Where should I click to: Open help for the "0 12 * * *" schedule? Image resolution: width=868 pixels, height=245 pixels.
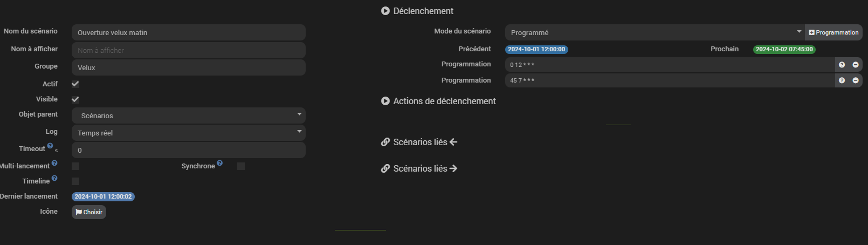coord(842,65)
